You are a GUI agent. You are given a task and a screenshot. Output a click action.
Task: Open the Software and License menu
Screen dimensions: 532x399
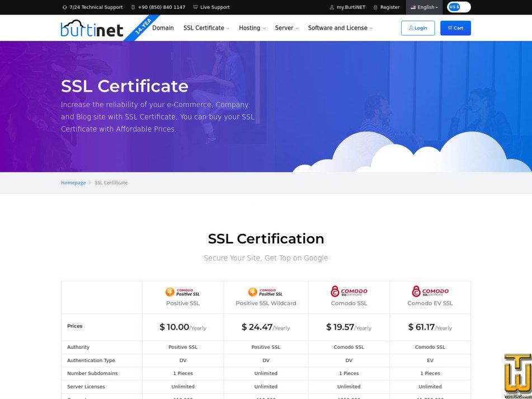pyautogui.click(x=340, y=27)
